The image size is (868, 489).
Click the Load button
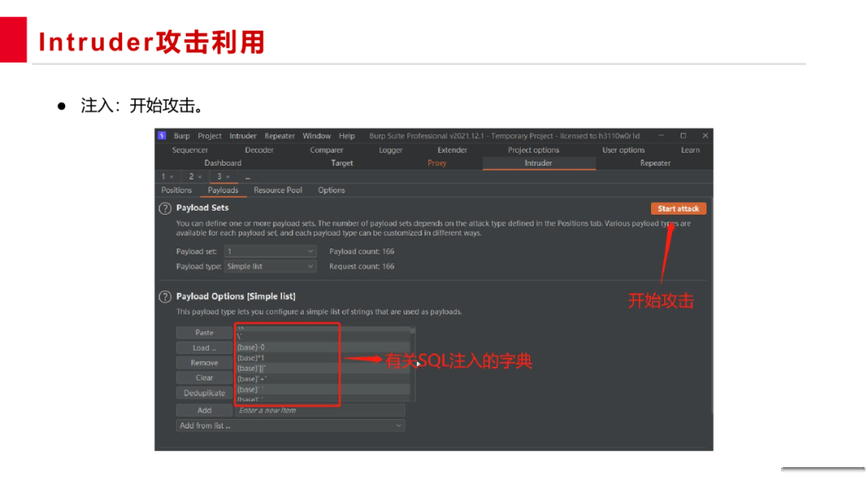click(x=204, y=347)
